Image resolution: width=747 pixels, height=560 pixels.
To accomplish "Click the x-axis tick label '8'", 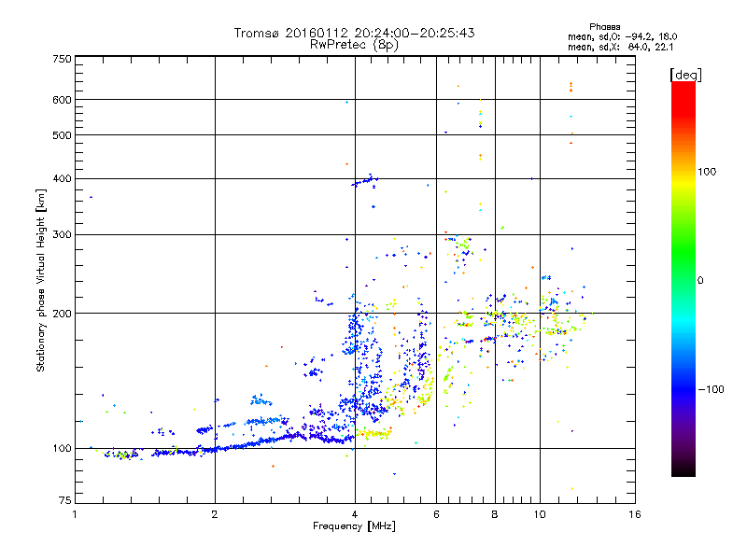I will (x=495, y=514).
